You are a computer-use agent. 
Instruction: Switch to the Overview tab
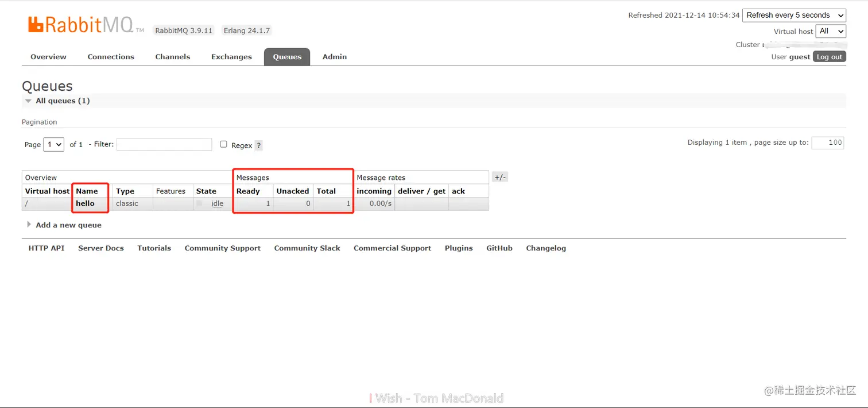48,57
